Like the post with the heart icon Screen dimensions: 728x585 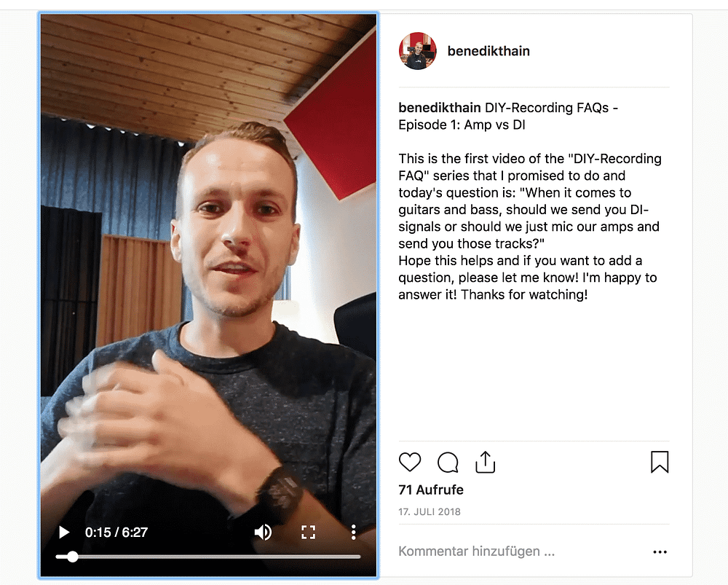pyautogui.click(x=409, y=462)
